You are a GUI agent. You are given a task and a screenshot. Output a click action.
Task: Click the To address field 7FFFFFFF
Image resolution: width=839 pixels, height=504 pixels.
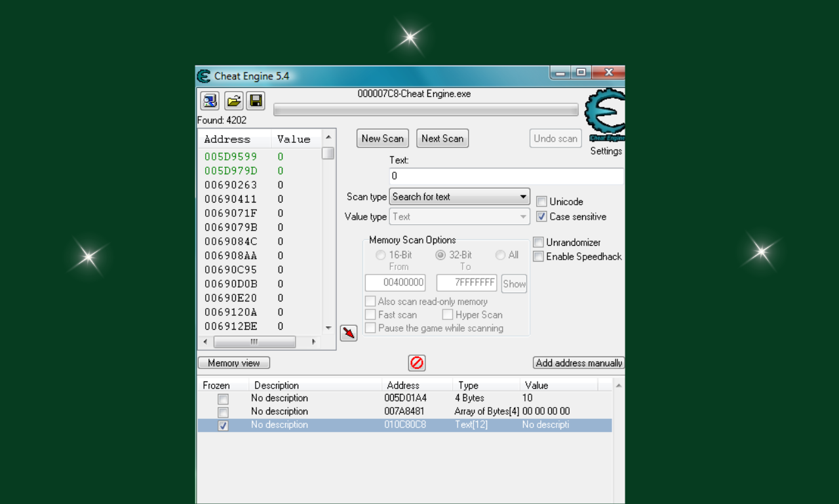point(467,283)
